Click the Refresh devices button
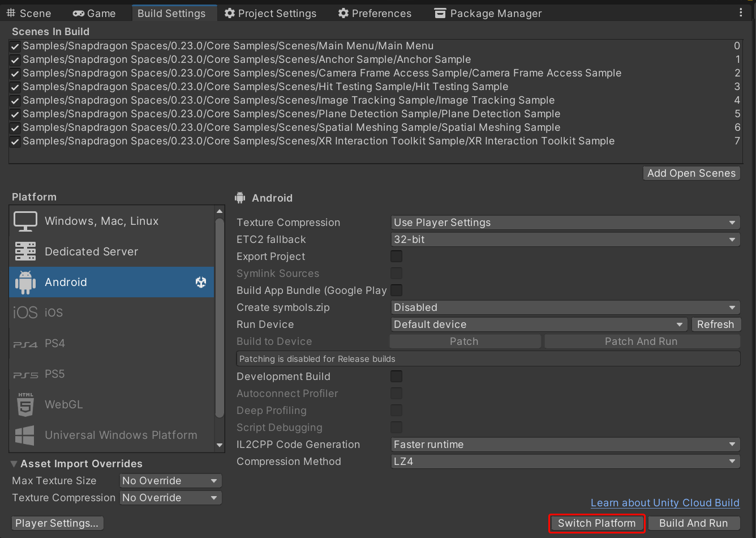Viewport: 756px width, 538px height. [x=715, y=324]
